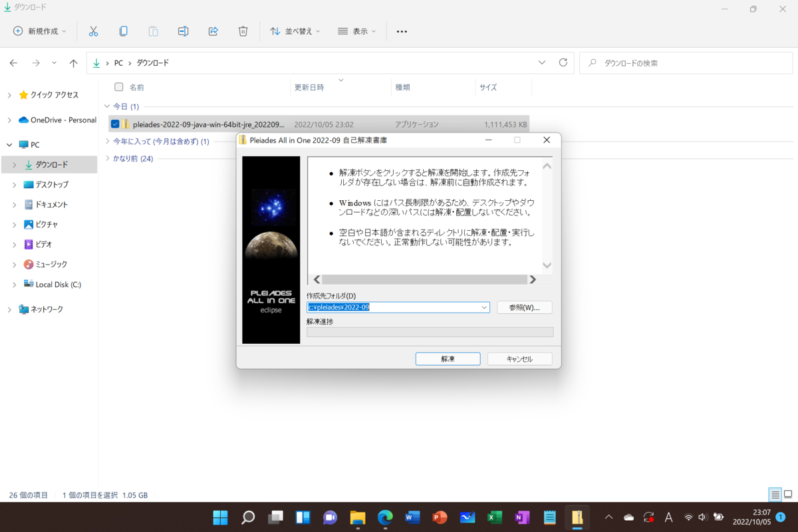Launch PowerPoint from taskbar
The height and width of the screenshot is (532, 798).
tap(440, 517)
